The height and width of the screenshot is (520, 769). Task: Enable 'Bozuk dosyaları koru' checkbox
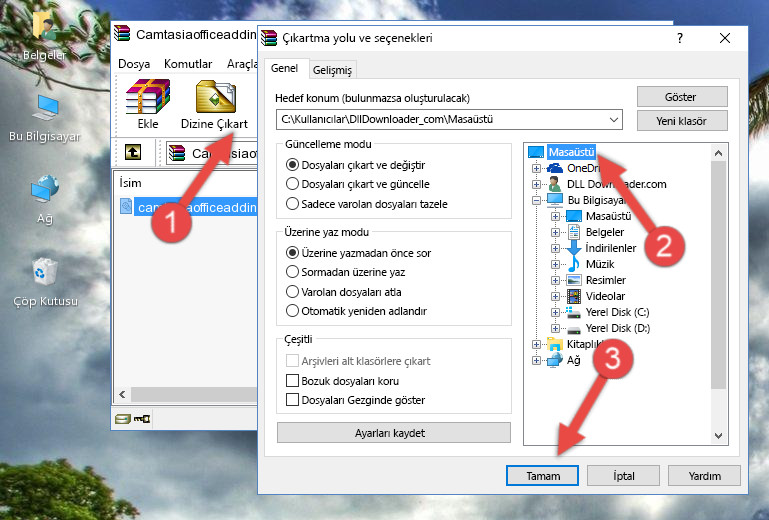pos(292,381)
